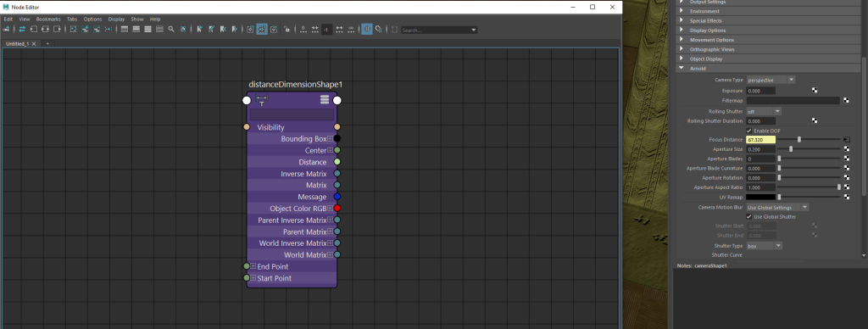This screenshot has height=329, width=868.
Task: Switch node view to connected mode icon
Action: [136, 30]
